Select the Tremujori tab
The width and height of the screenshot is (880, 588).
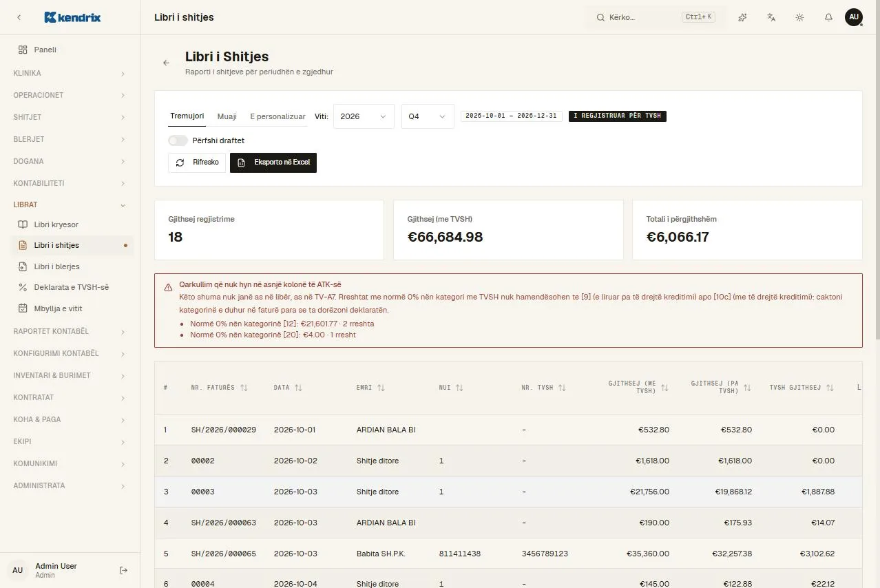point(187,116)
